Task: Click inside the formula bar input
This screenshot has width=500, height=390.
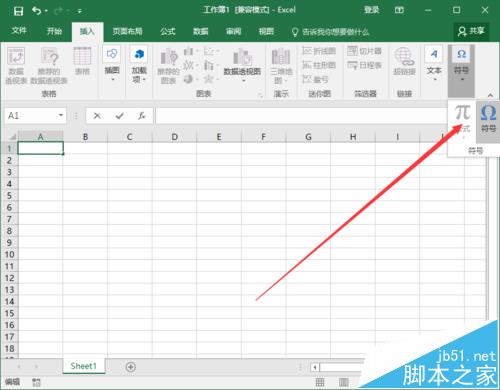Action: 301,116
